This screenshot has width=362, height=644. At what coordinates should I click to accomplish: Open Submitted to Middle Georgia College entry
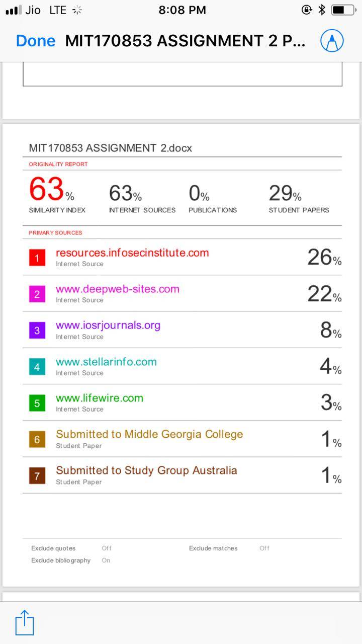coord(149,434)
